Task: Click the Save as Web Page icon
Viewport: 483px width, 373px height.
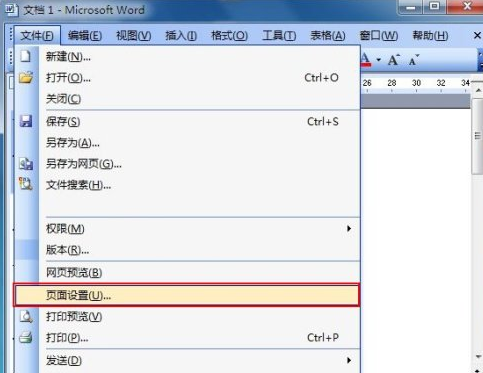Action: (x=26, y=164)
